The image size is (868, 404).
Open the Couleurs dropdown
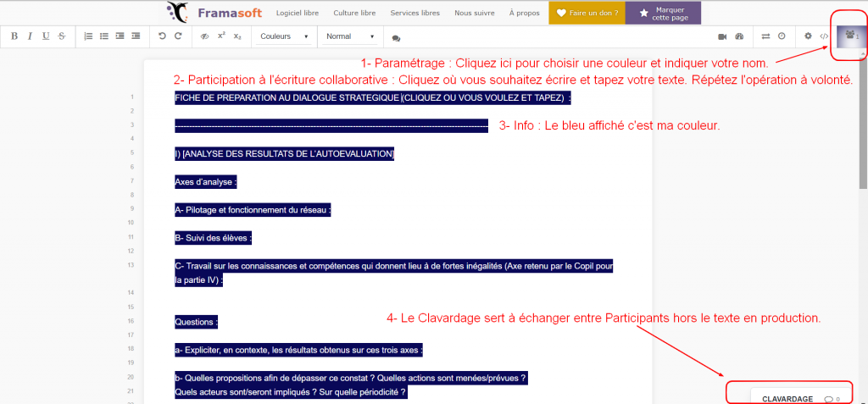(284, 36)
